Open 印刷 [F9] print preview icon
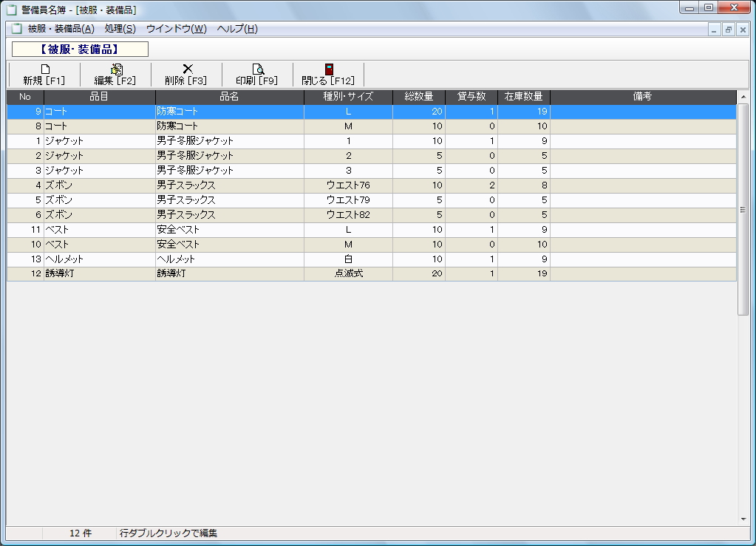The height and width of the screenshot is (546, 756). pos(257,69)
